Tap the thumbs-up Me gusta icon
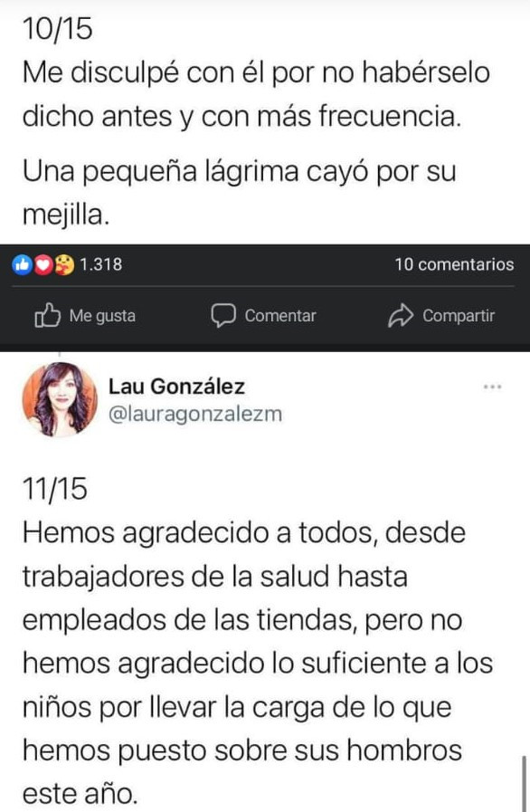The width and height of the screenshot is (530, 812). click(47, 315)
